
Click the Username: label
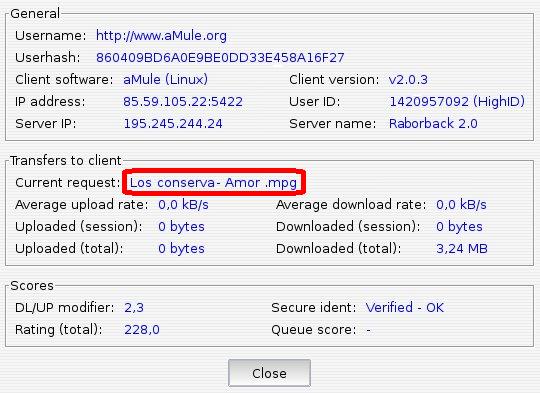(51, 36)
